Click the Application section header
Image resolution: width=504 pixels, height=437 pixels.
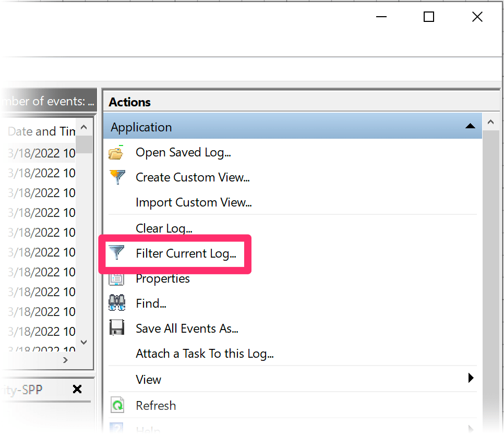(x=140, y=126)
